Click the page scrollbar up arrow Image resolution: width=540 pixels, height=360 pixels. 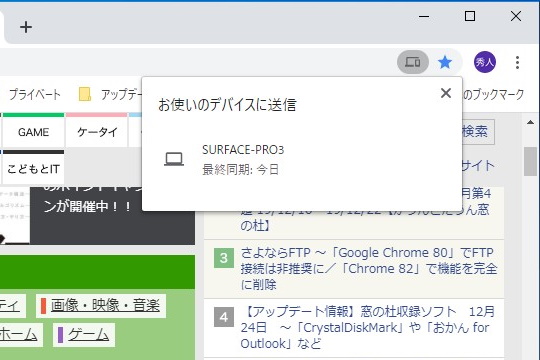point(530,122)
